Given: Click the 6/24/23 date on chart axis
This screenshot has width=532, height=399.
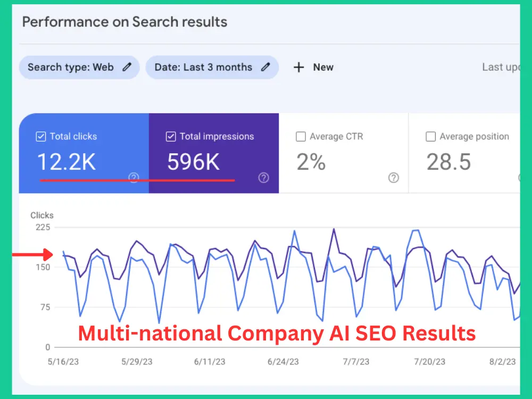Looking at the screenshot, I should pos(284,362).
